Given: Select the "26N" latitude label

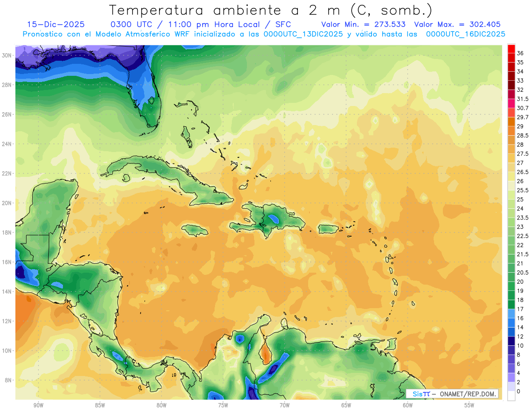Looking at the screenshot, I should [x=7, y=114].
